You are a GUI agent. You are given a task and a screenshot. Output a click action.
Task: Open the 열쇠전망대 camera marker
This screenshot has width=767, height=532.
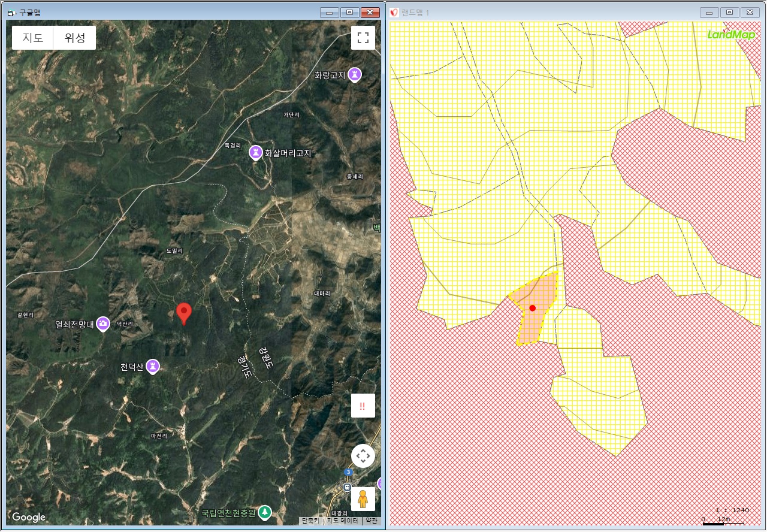[x=103, y=324]
